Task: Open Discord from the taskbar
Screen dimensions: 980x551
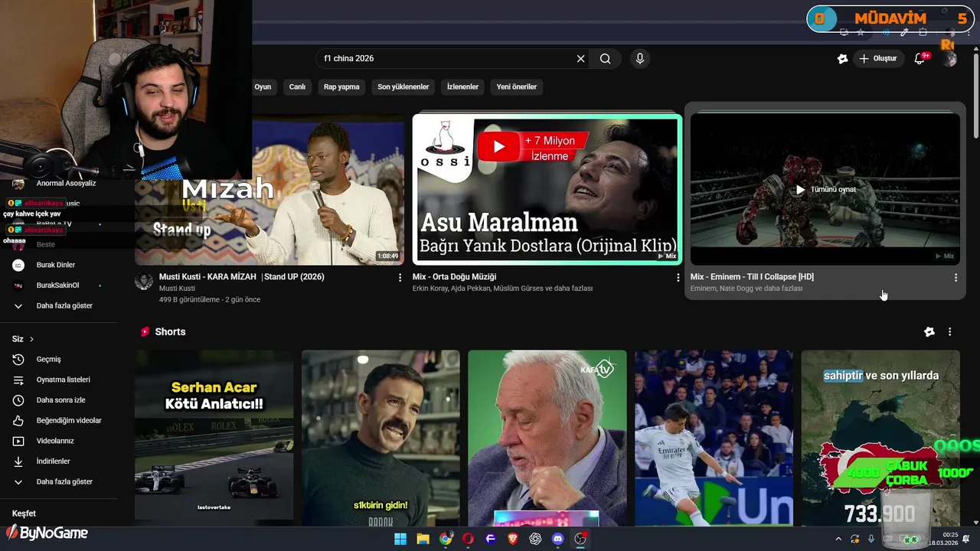Action: tap(557, 539)
